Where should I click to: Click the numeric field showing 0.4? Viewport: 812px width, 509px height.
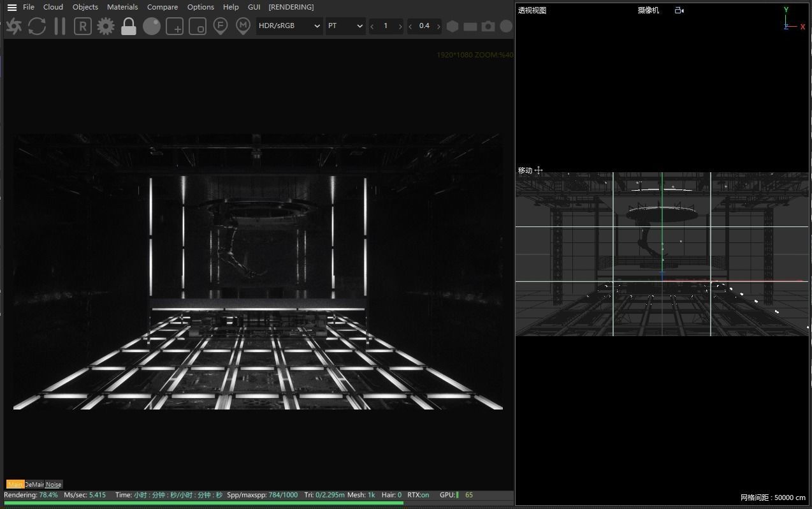(424, 26)
